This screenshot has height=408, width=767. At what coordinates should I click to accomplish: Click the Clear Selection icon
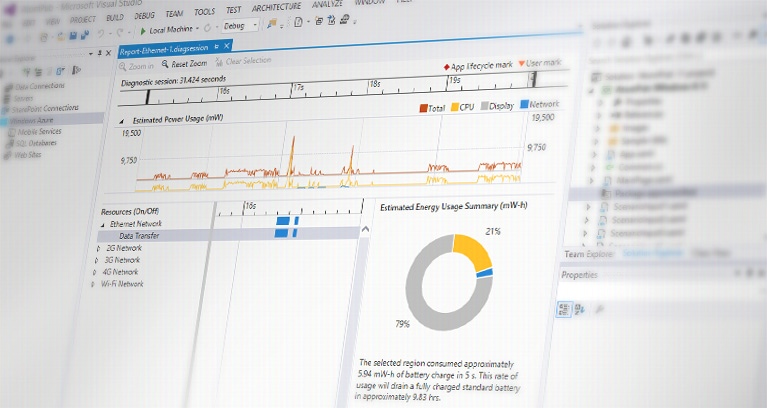219,62
